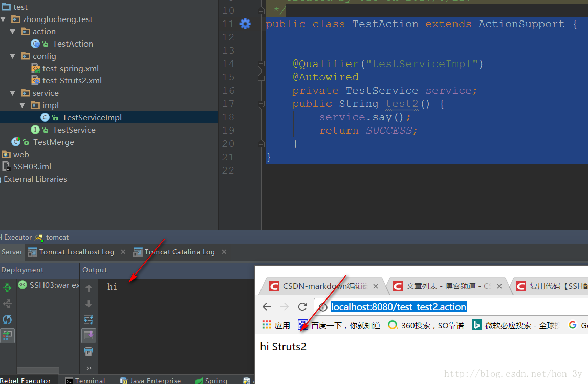Image resolution: width=588 pixels, height=384 pixels.
Task: Click the TestMerge class icon
Action: 16,142
